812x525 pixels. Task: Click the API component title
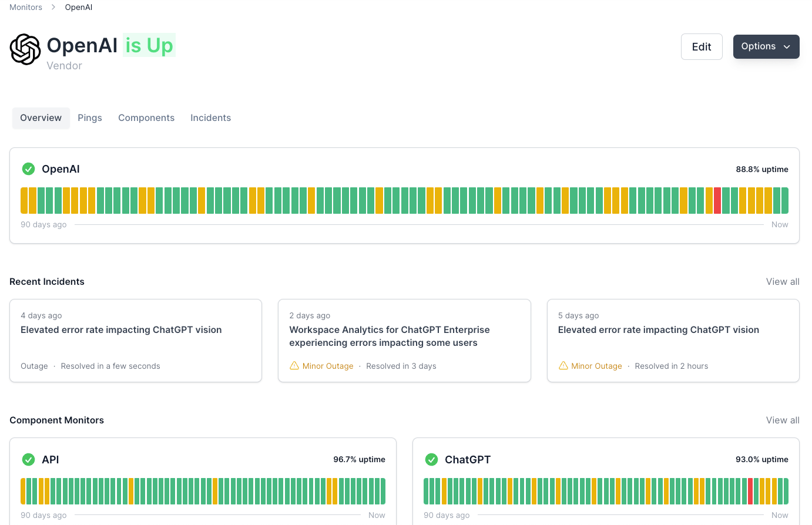[51, 460]
